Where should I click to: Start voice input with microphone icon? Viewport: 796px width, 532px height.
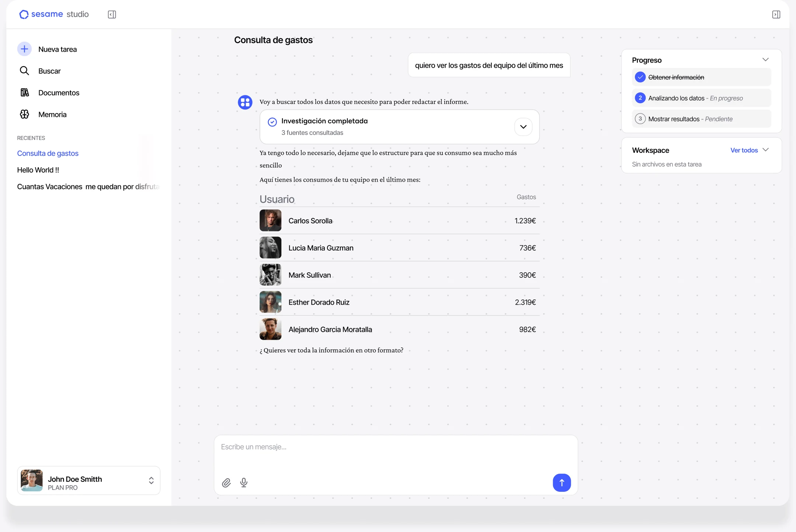pyautogui.click(x=244, y=483)
